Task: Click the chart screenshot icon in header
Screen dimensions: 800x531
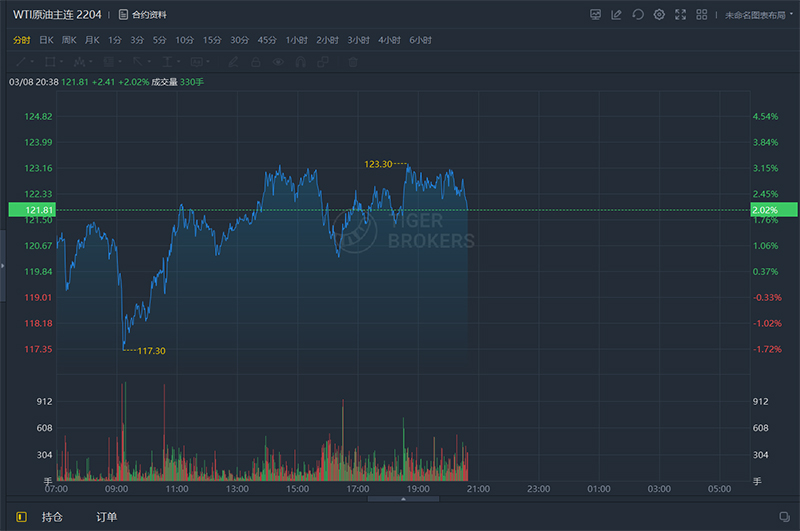Action: (x=596, y=15)
